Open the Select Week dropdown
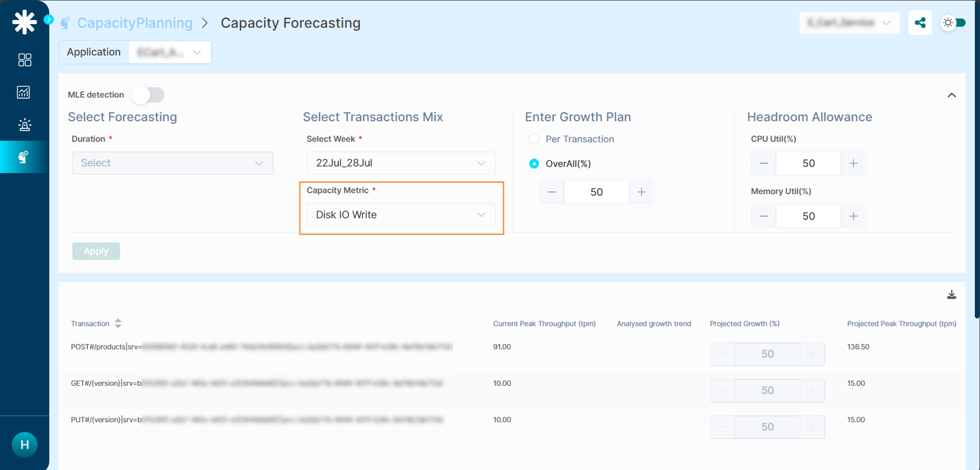This screenshot has height=470, width=980. click(401, 163)
